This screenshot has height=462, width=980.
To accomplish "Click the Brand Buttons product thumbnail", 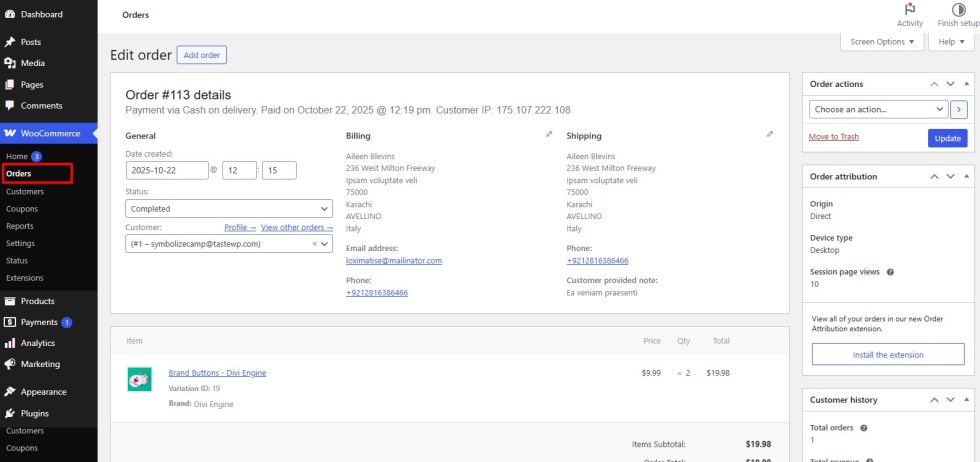I will click(139, 379).
